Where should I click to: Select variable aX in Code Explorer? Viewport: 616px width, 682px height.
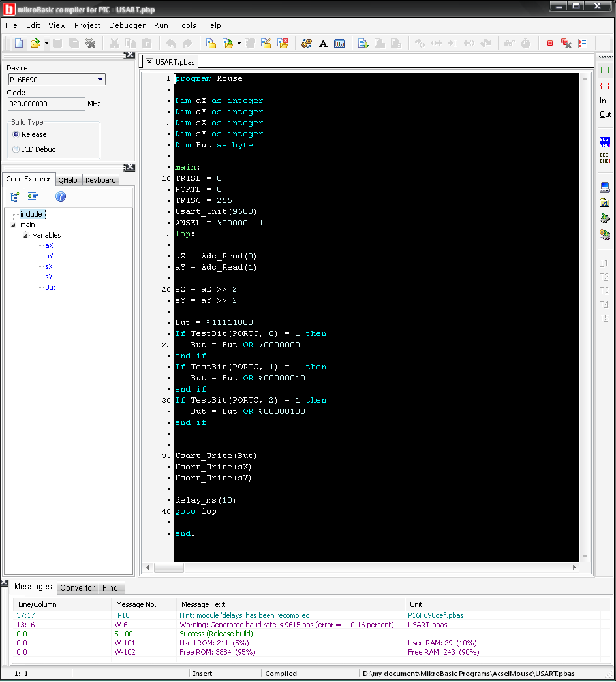pos(49,246)
